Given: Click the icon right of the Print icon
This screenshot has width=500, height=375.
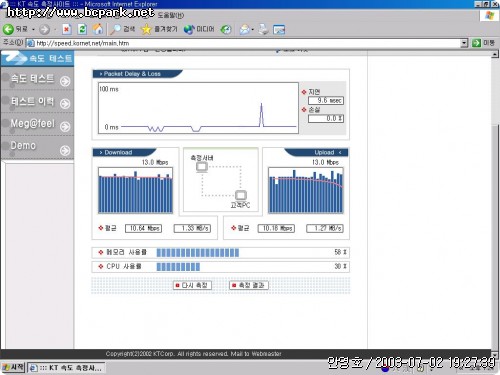Looking at the screenshot, I should (x=279, y=30).
